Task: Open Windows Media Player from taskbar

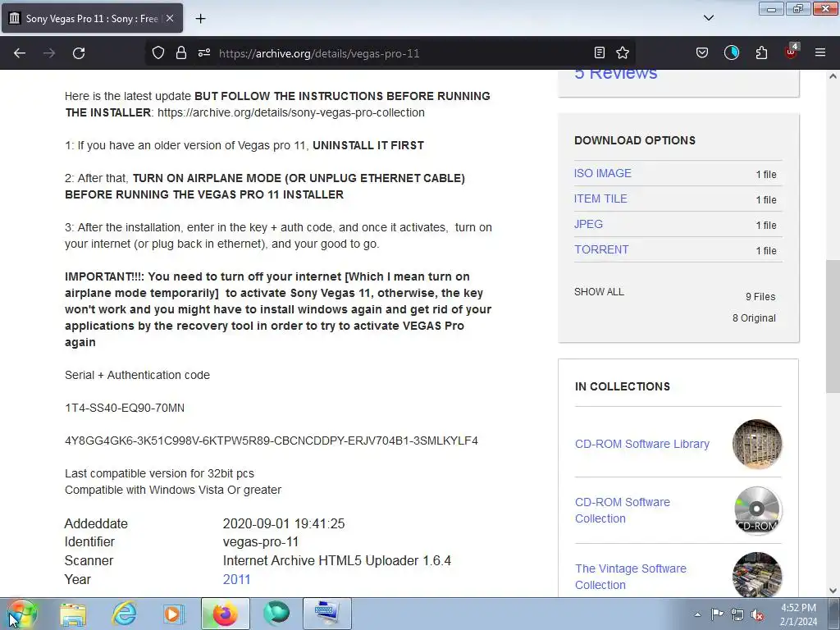Action: [174, 614]
